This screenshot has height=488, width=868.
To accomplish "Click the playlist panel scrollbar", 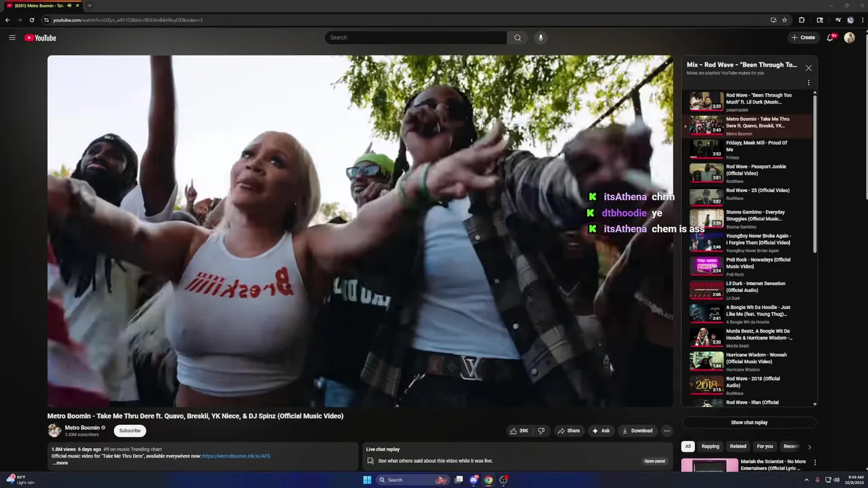I will 814,173.
